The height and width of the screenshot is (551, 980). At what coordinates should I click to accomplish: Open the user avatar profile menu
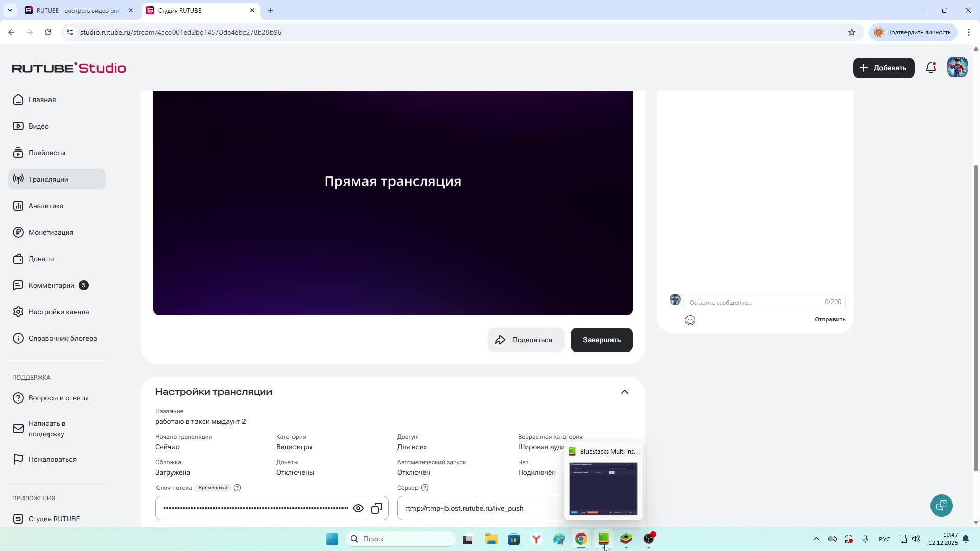tap(957, 67)
